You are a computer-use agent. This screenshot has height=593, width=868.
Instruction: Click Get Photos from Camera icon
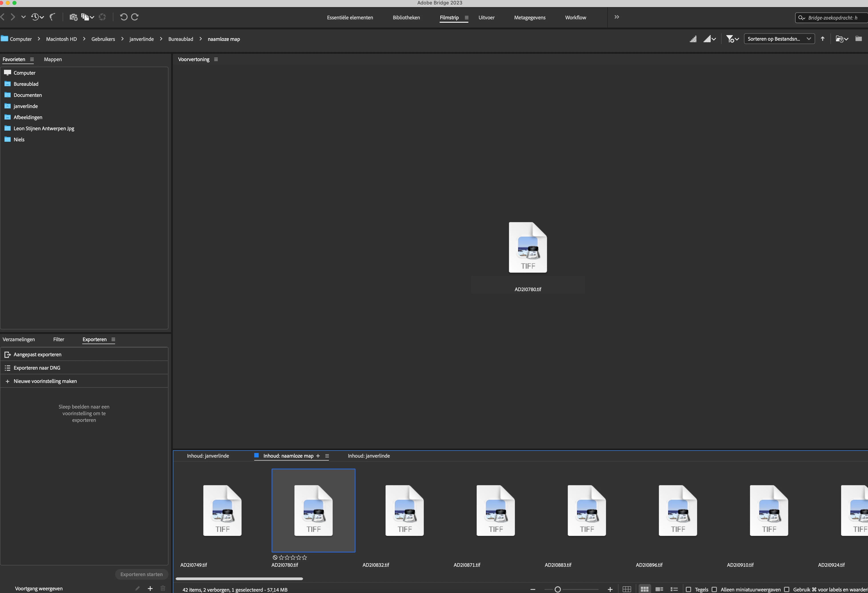point(73,17)
